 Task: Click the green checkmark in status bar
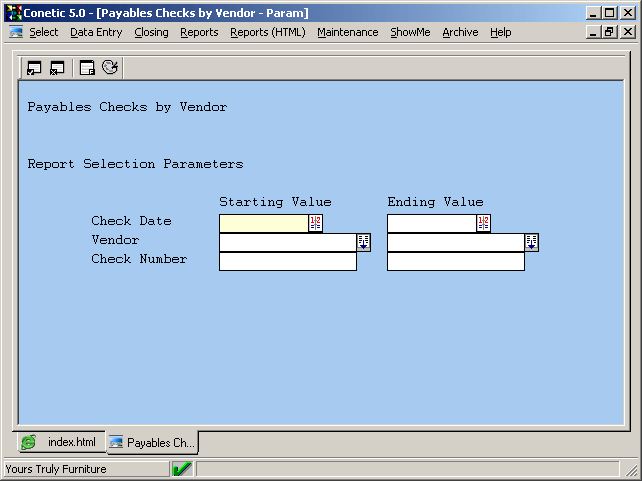[182, 468]
